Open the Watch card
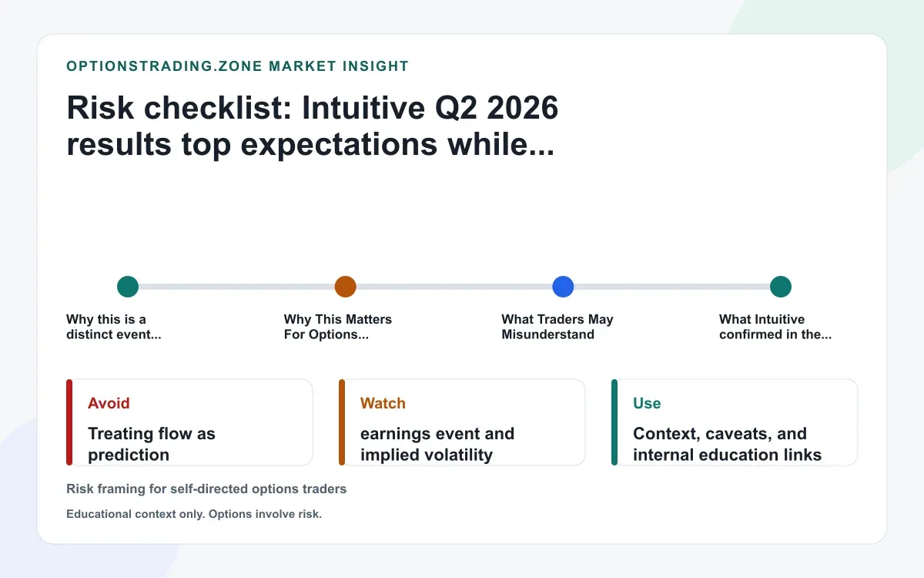The height and width of the screenshot is (578, 924). coord(462,422)
